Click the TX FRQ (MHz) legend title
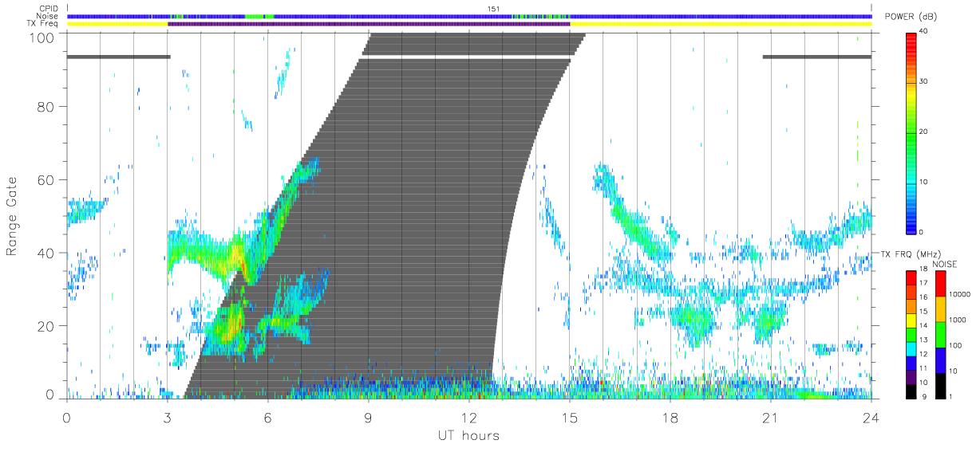This screenshot has height=452, width=980. [911, 254]
